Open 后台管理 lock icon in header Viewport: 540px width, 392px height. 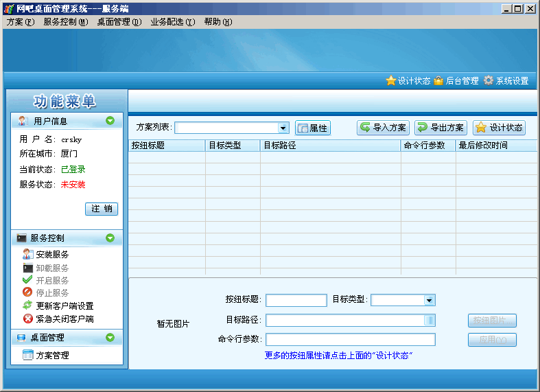(x=438, y=80)
